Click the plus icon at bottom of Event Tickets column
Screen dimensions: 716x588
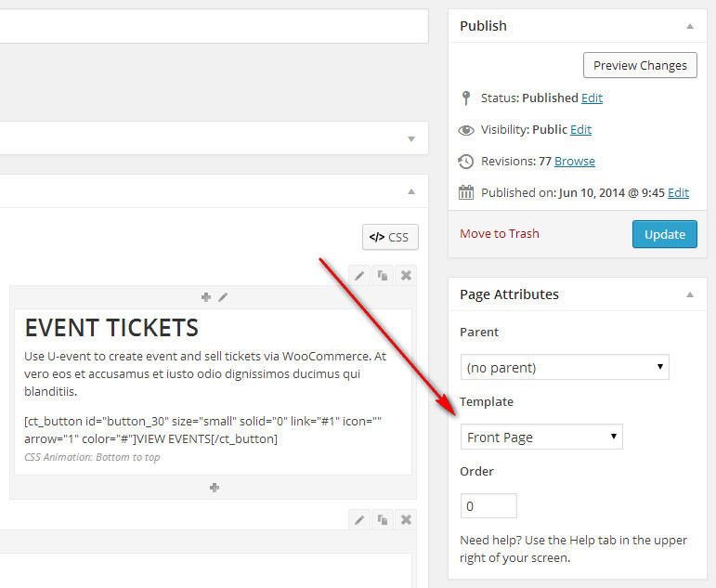point(214,487)
